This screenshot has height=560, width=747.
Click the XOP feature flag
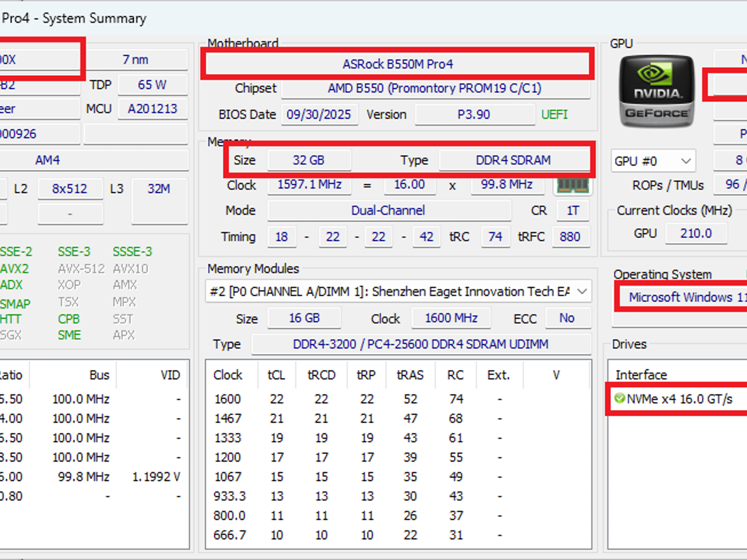[x=69, y=285]
